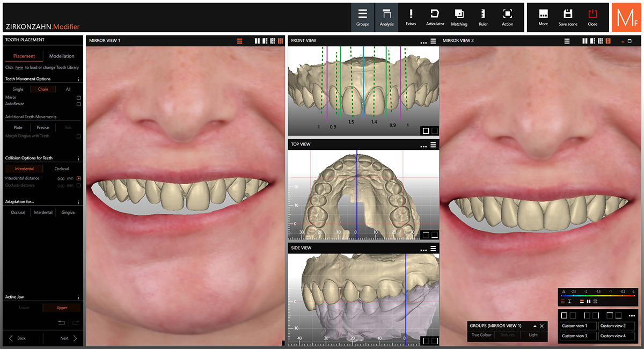Image resolution: width=644 pixels, height=349 pixels.
Task: Open the Mirror View 1 hamburger menu
Action: (240, 41)
